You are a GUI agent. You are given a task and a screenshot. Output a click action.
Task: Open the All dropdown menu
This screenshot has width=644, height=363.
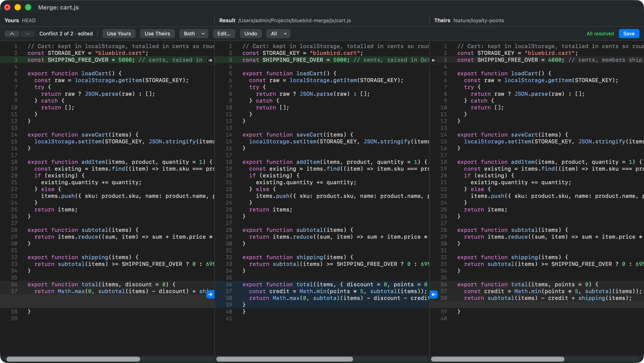(x=278, y=34)
